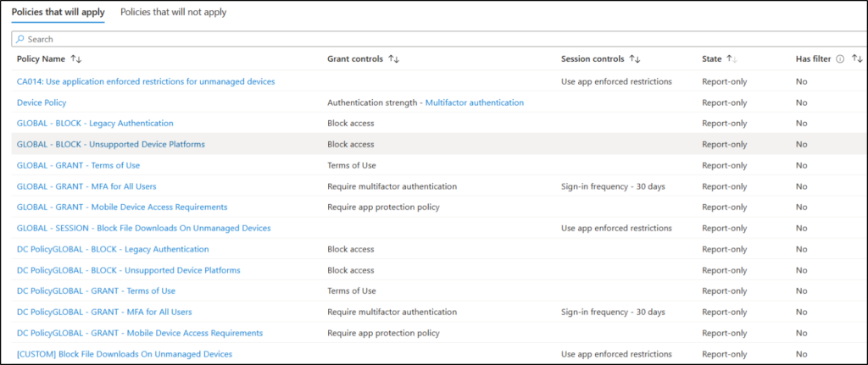Sort by Policy Name using arrows icon
The image size is (868, 365).
pos(76,59)
